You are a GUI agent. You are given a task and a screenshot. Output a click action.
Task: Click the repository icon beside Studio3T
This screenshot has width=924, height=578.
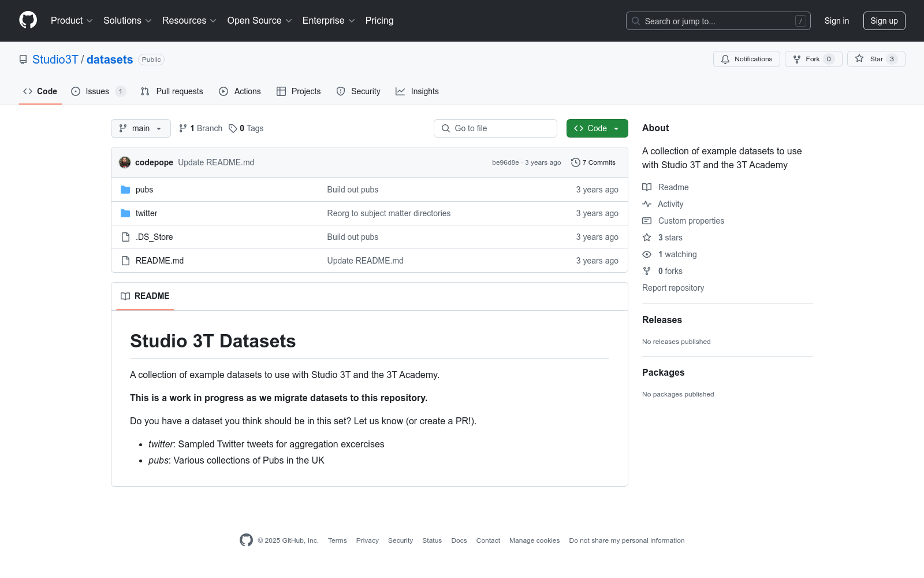[23, 60]
